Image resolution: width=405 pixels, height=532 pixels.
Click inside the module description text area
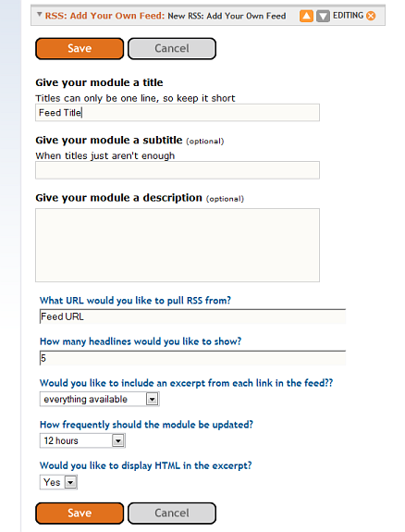click(178, 245)
